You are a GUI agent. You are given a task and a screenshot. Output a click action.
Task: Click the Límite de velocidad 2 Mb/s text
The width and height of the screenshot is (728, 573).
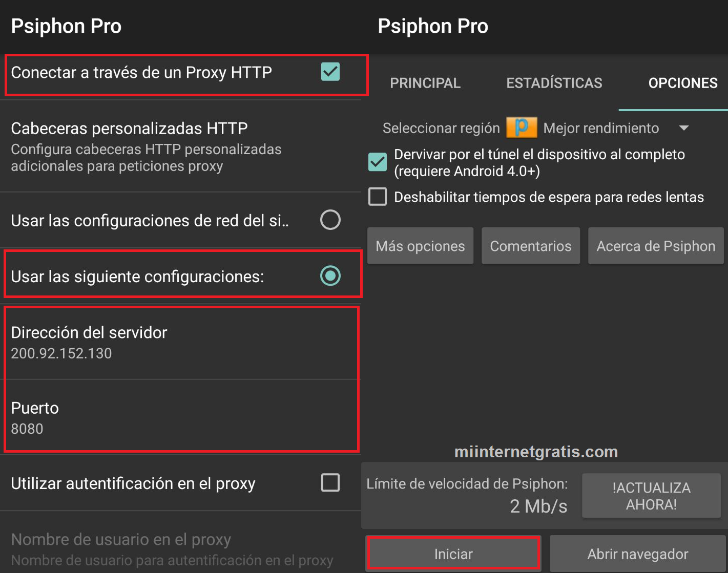pos(467,495)
